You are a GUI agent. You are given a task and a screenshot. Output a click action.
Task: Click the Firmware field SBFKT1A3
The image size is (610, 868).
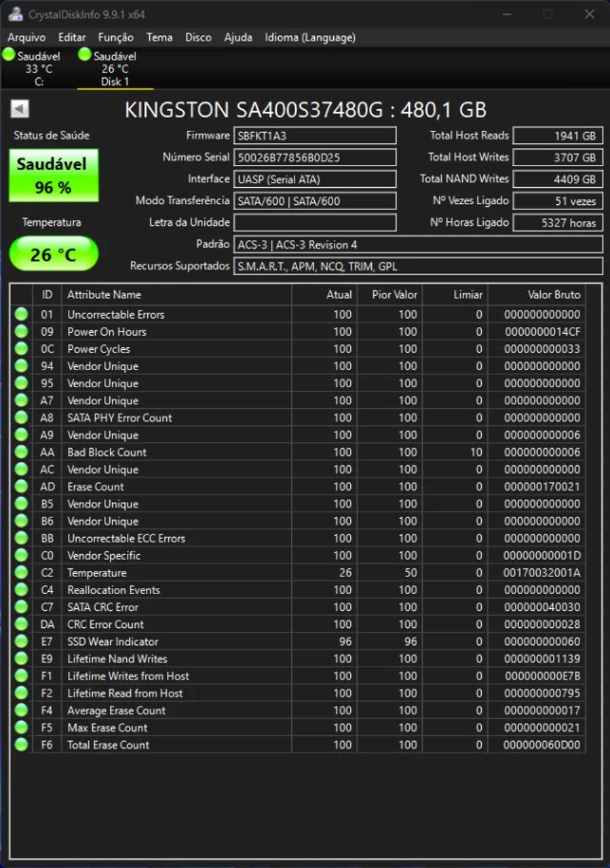315,136
